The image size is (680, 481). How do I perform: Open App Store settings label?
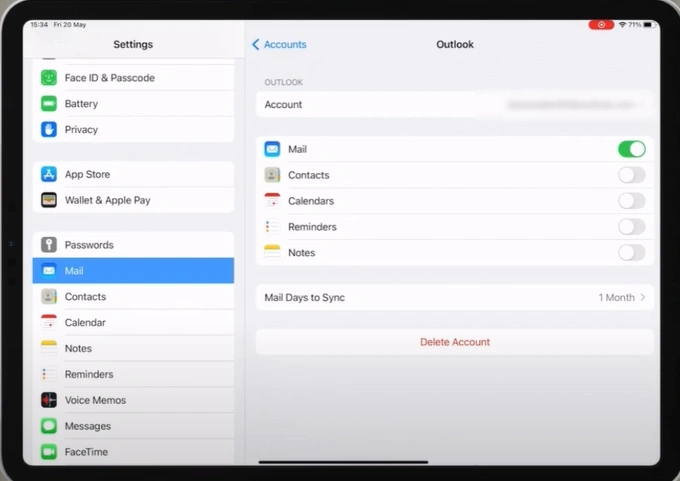(88, 174)
